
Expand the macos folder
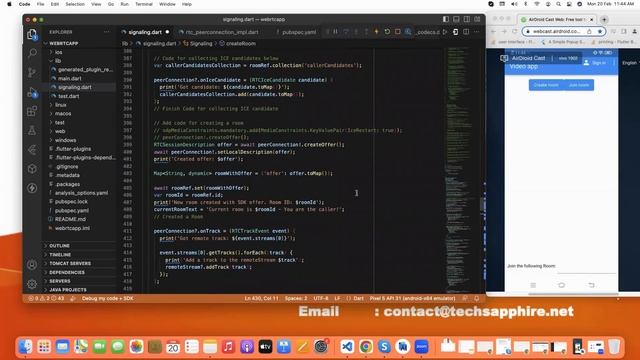[63, 113]
